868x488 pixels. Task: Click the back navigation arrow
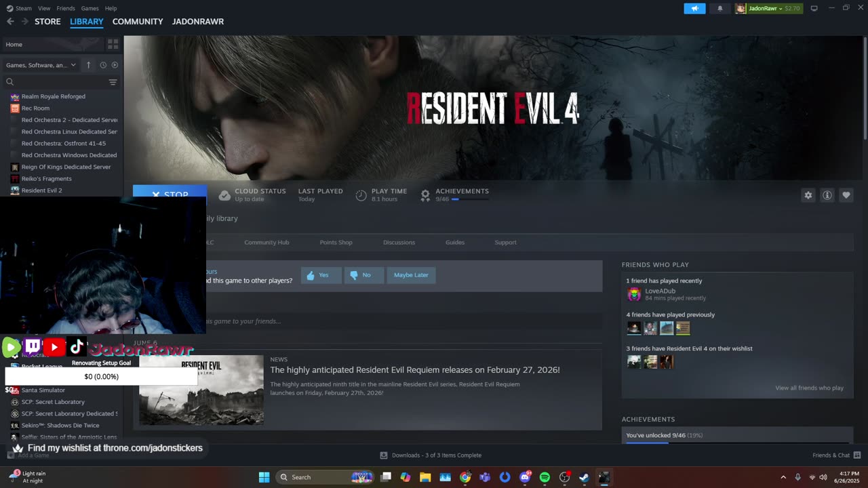pos(10,22)
